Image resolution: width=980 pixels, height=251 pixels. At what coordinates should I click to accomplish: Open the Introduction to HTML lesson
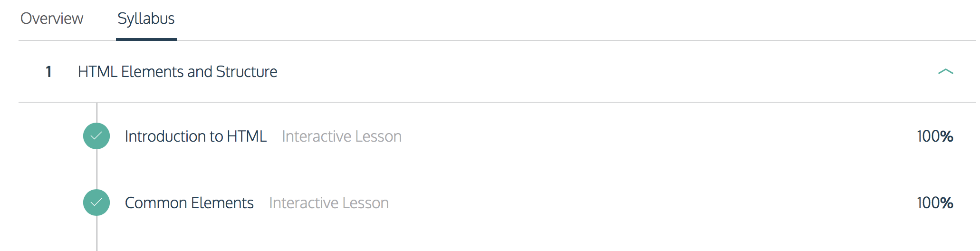click(196, 136)
